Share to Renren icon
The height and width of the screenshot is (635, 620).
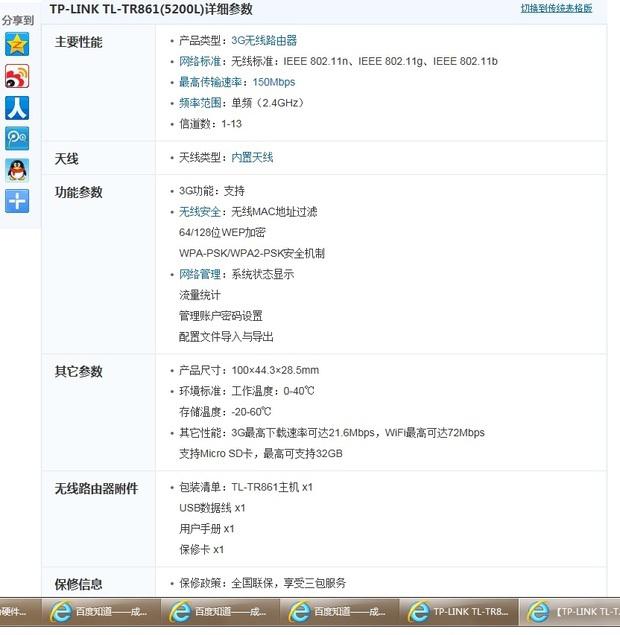pos(17,108)
